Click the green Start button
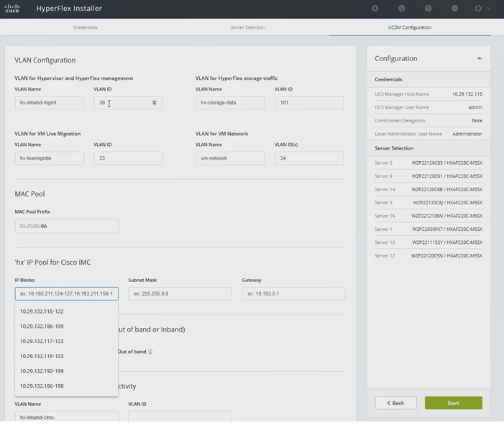 [453, 403]
